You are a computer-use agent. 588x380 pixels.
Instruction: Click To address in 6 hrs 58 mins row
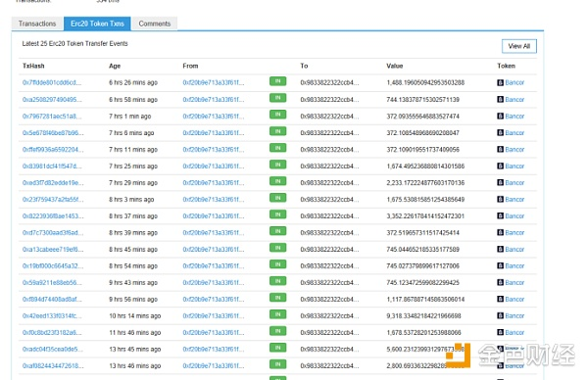[x=329, y=99]
